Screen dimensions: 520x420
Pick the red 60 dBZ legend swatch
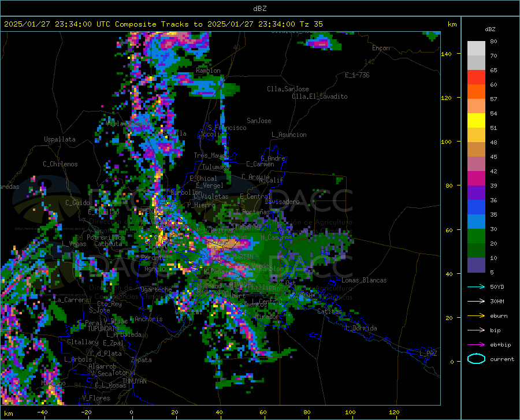476,77
